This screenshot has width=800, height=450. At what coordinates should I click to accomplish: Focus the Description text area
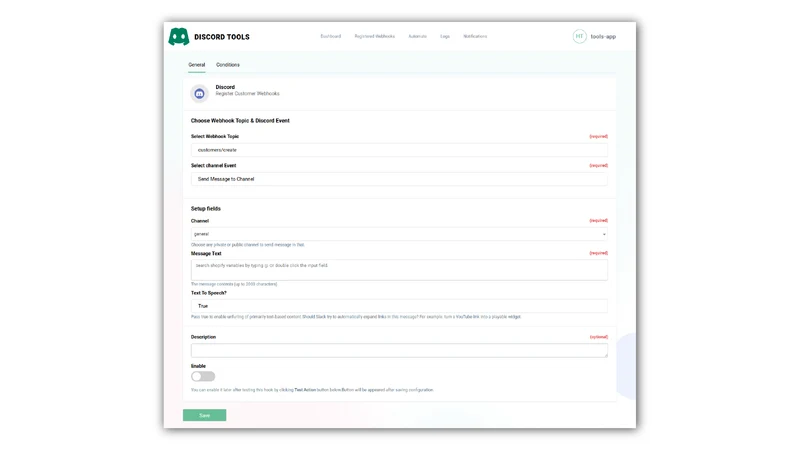coord(399,351)
